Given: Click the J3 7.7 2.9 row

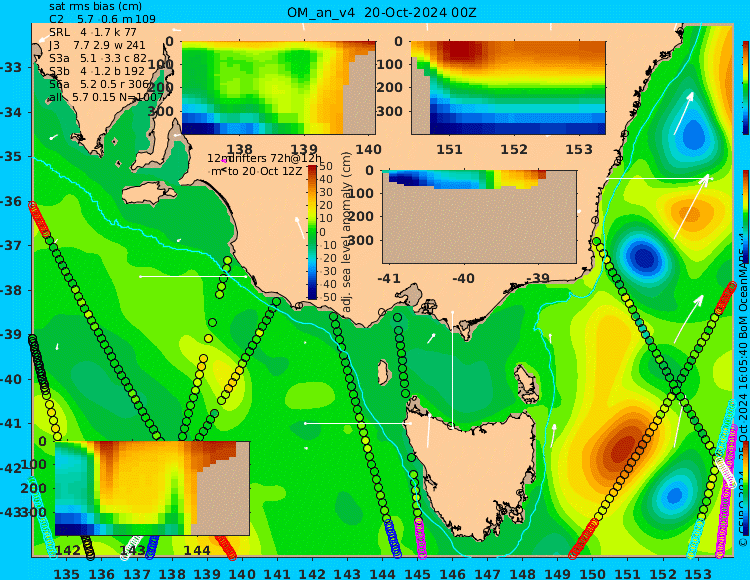Looking at the screenshot, I should [x=97, y=45].
